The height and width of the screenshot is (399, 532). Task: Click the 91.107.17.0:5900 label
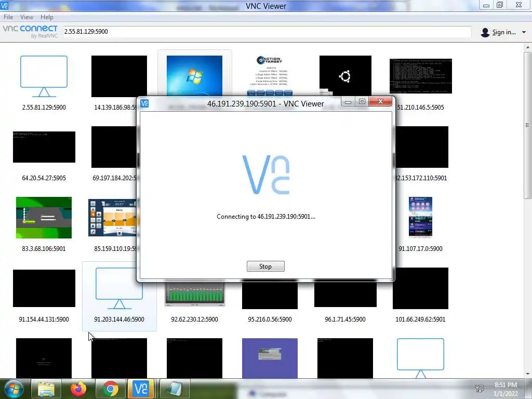(x=420, y=248)
